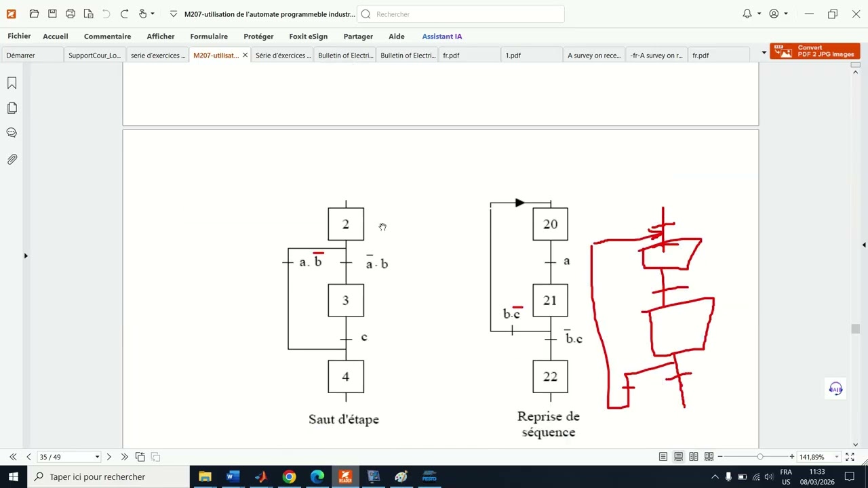Open the customize quick access toolbar arrow
Screen dimensions: 868x488
tap(174, 14)
